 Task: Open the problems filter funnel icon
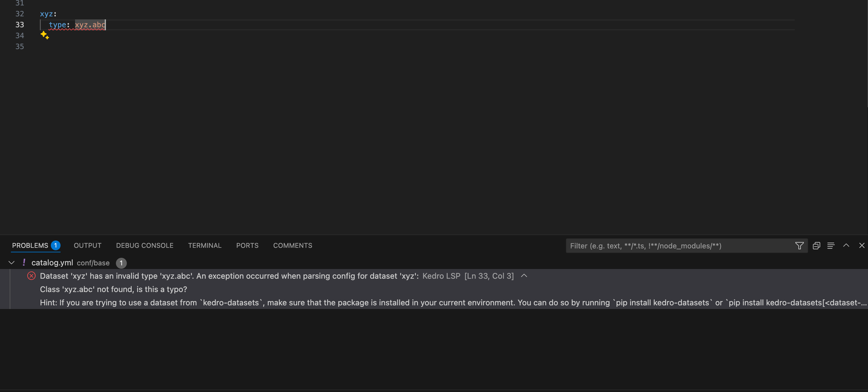point(799,246)
